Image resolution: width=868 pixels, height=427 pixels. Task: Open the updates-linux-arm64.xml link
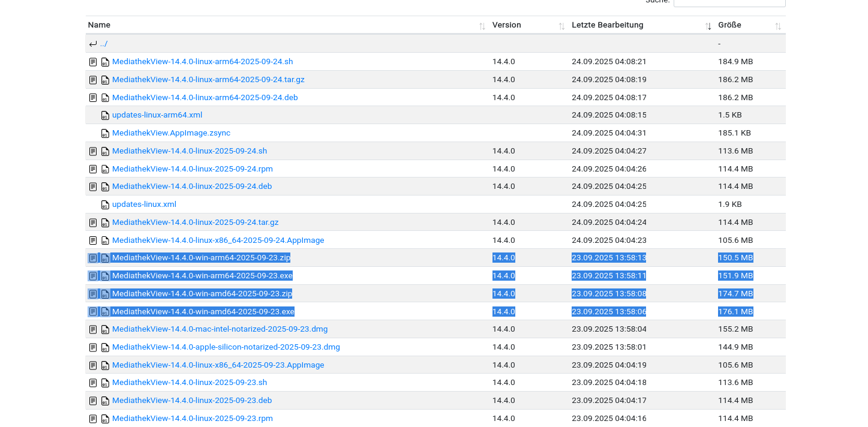(157, 115)
